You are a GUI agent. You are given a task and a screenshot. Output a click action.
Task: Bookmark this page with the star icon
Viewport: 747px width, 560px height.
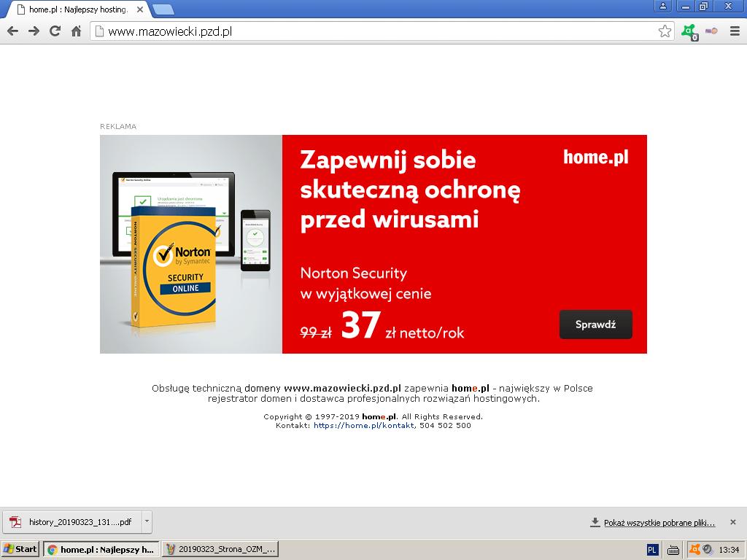tap(665, 31)
